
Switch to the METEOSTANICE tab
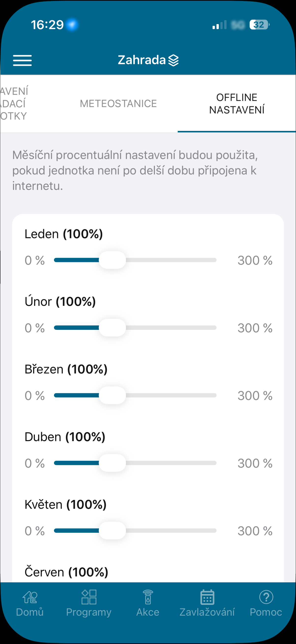tap(118, 103)
